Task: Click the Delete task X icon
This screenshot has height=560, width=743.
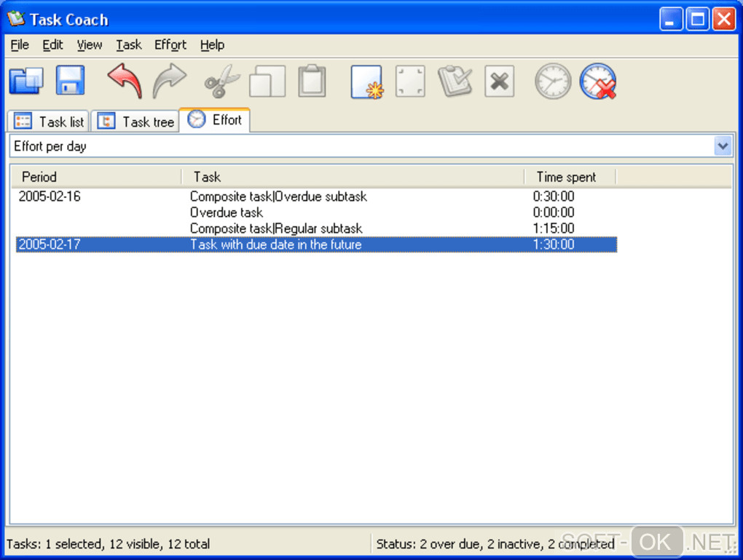Action: (500, 82)
